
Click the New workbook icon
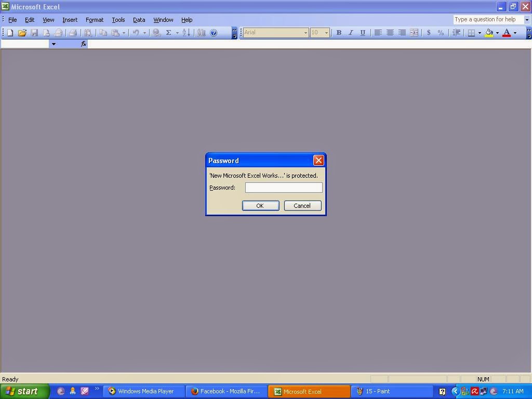[10, 33]
